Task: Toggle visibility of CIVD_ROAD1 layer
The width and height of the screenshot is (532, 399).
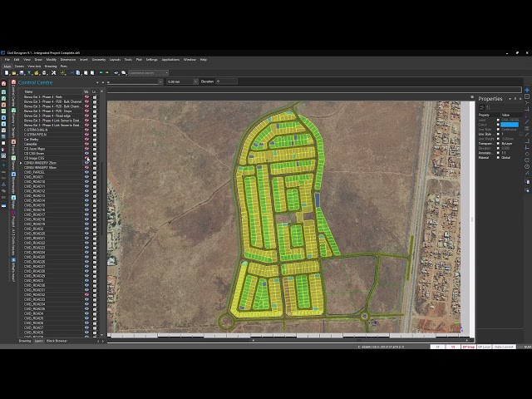Action: pos(86,177)
